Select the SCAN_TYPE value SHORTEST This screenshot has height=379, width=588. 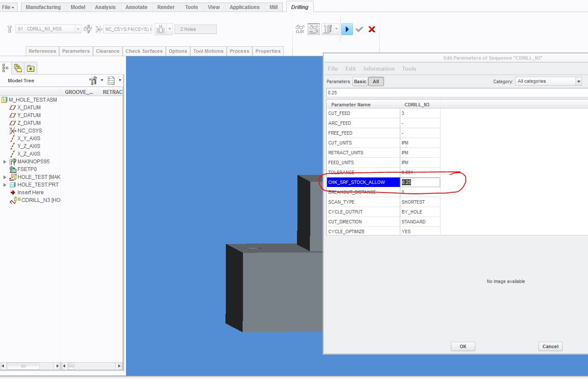coord(420,202)
